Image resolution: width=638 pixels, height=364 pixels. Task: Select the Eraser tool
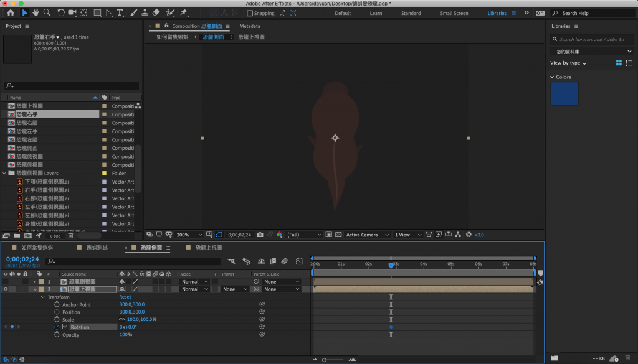click(156, 12)
